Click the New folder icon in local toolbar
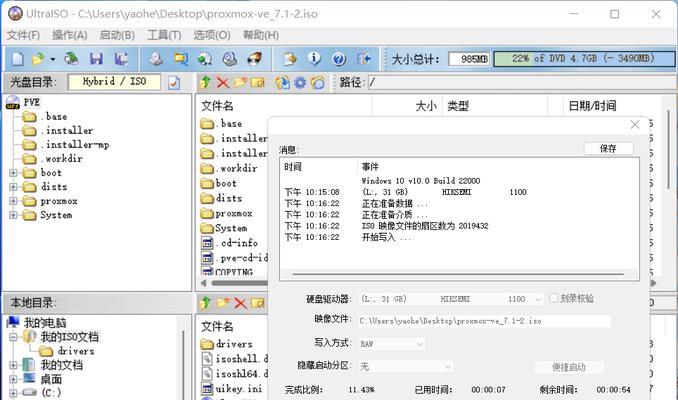This screenshot has width=678, height=400. point(223,303)
